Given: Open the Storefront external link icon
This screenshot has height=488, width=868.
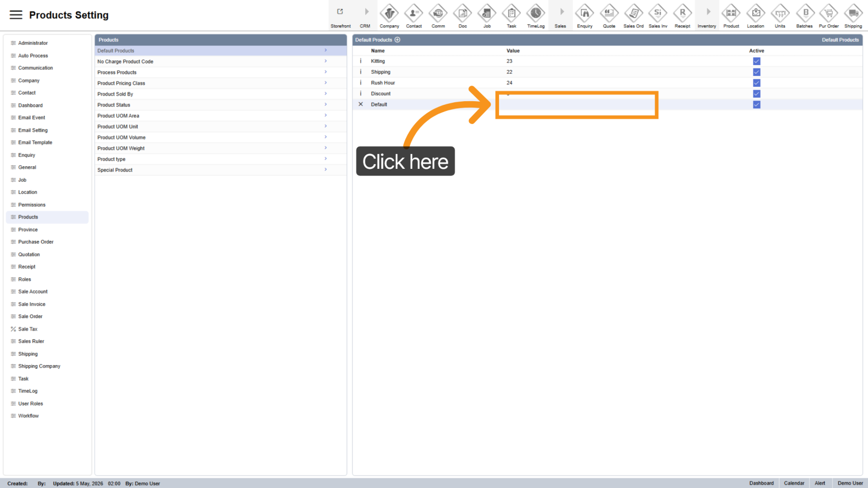Looking at the screenshot, I should click(340, 11).
